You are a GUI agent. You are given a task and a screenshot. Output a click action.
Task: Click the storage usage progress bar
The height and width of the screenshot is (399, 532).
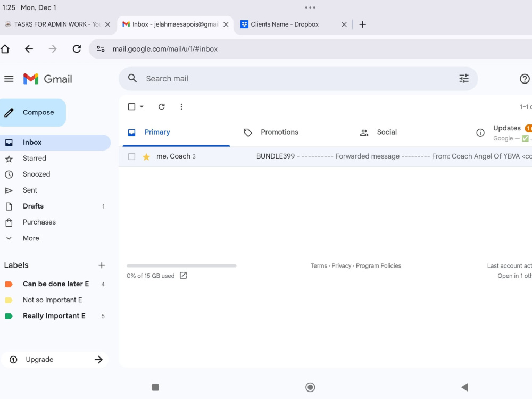click(x=181, y=266)
